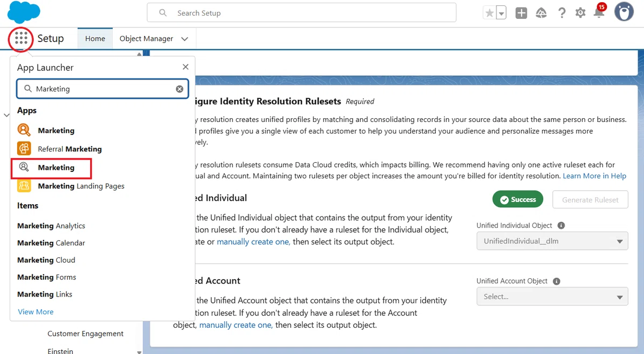Switch to the Object Manager tab
The image size is (644, 354).
point(146,39)
